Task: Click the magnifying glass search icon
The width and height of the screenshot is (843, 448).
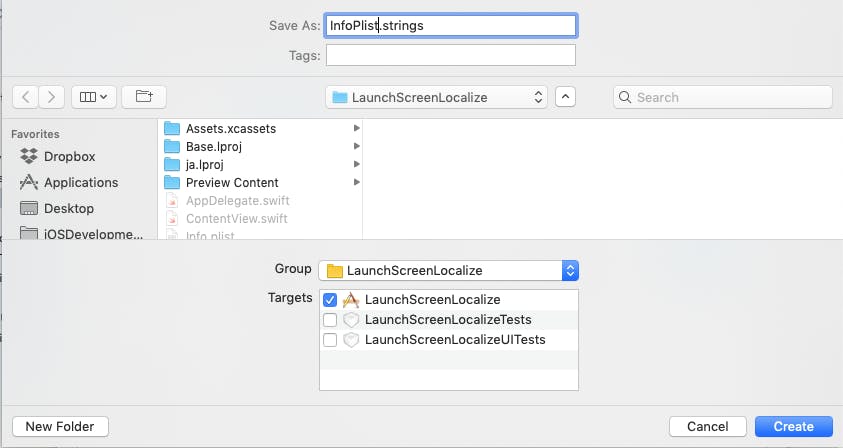Action: (625, 97)
